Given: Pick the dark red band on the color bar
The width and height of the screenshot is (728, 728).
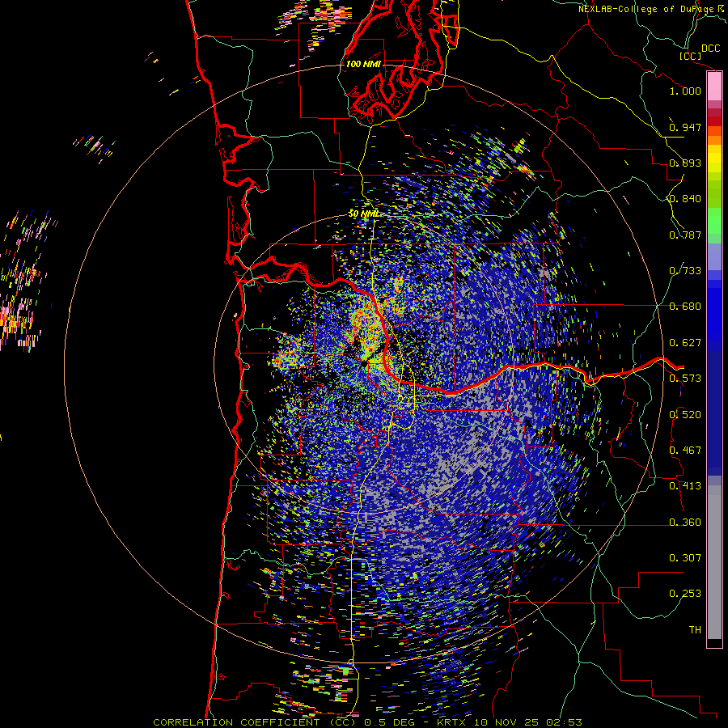Looking at the screenshot, I should [x=714, y=112].
